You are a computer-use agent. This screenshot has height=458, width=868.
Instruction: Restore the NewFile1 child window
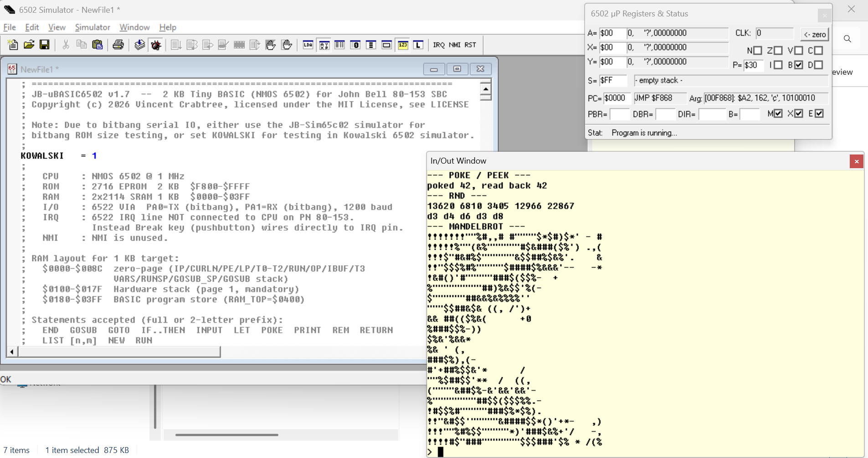(457, 69)
